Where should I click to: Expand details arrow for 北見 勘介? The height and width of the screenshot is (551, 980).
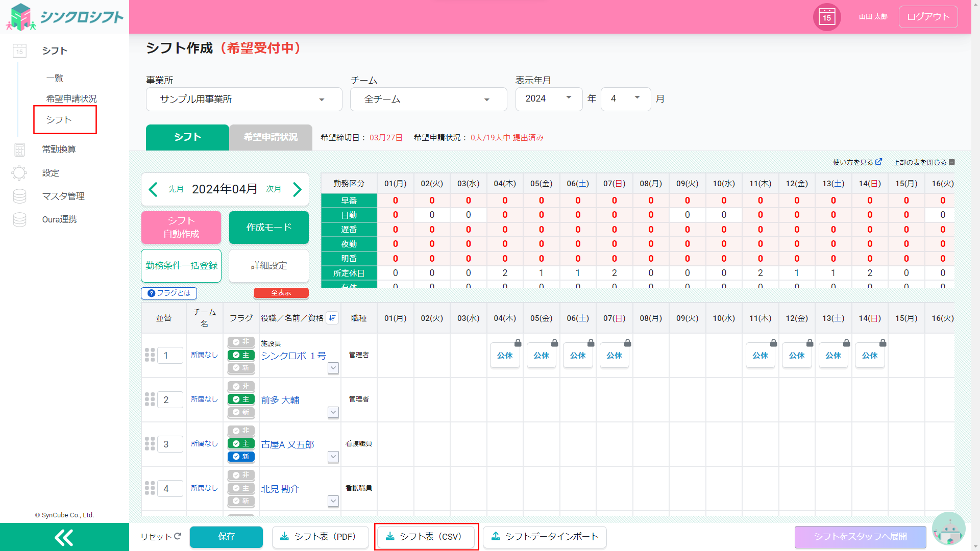pyautogui.click(x=333, y=501)
